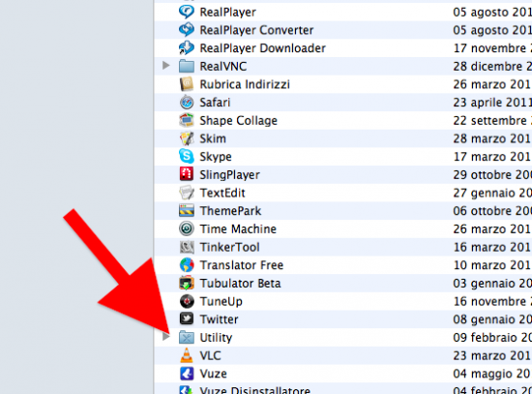The height and width of the screenshot is (394, 532).
Task: Select the Utility folder icon
Action: [187, 337]
